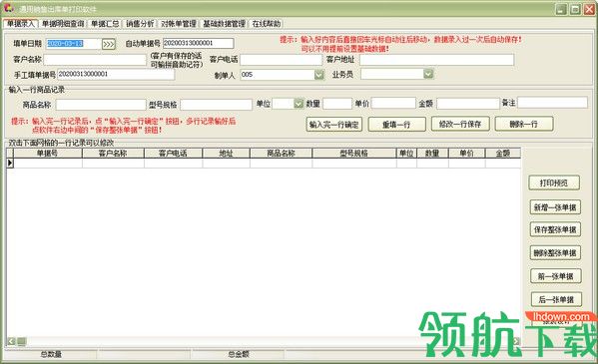Click the app icon in title bar
Image resolution: width=598 pixels, height=364 pixels.
pyautogui.click(x=8, y=8)
